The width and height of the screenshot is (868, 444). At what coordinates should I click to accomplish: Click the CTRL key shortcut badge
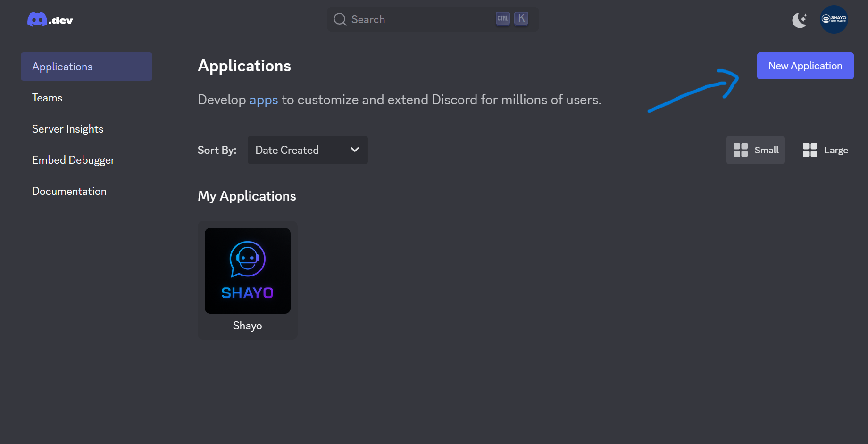[503, 18]
